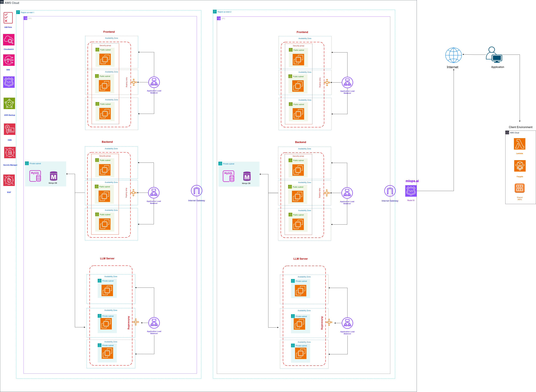Click the SNS service icon
The image size is (536, 392).
point(9,60)
